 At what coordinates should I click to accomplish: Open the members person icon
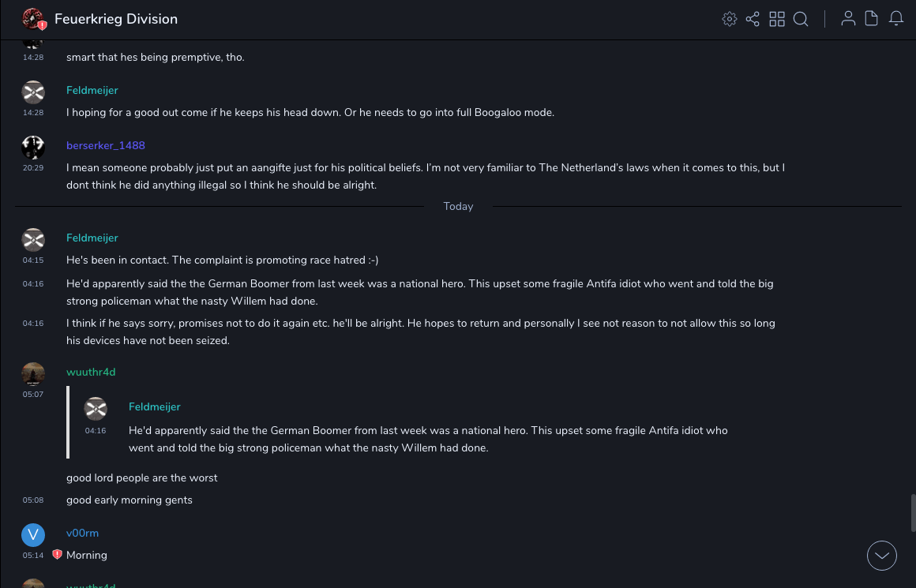coord(848,19)
